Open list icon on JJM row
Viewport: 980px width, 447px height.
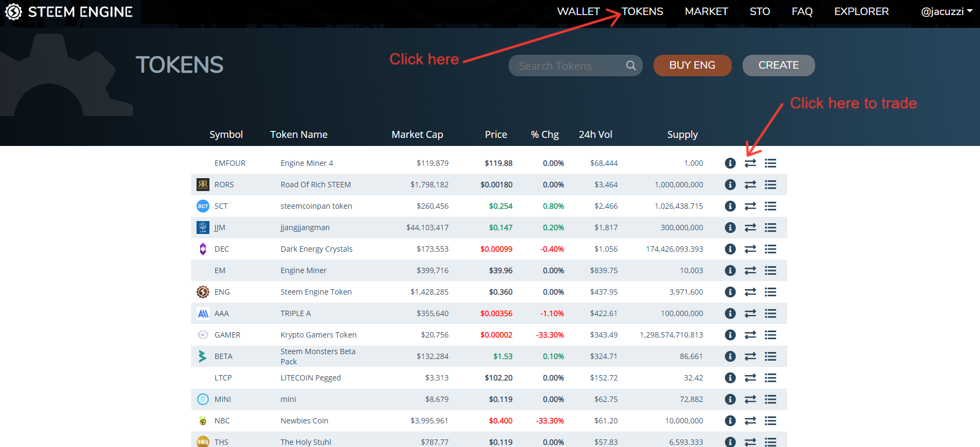(x=771, y=228)
